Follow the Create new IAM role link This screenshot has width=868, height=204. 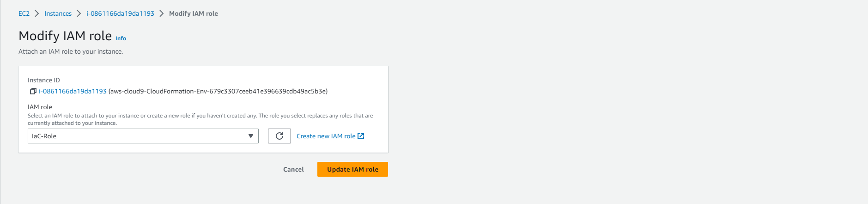coord(326,136)
